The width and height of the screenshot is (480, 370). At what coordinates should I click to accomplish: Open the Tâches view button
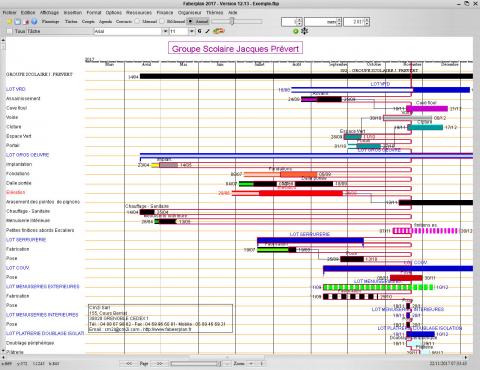pos(71,22)
